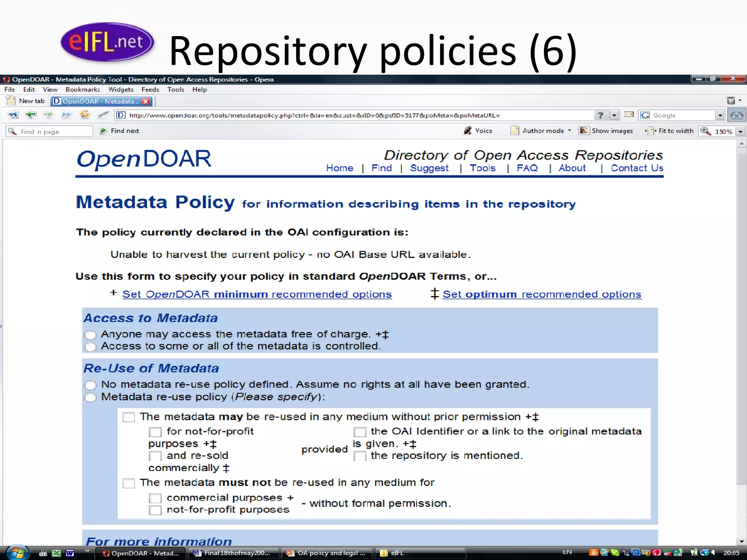Open OA policy and legal PowerPoint taskbar item
Screen dimensions: 747x560
(326, 553)
